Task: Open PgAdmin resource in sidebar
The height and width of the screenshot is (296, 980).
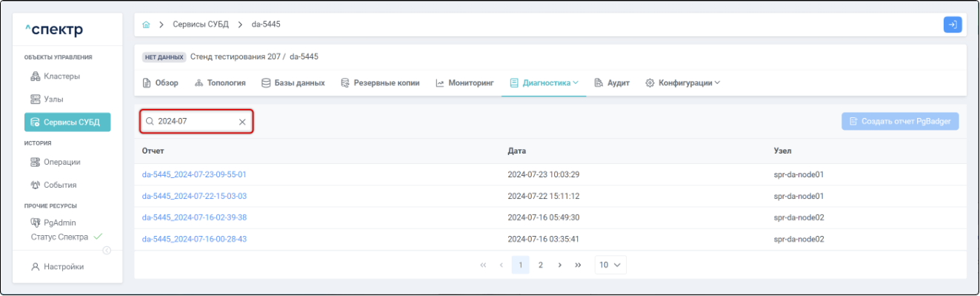Action: pos(53,223)
